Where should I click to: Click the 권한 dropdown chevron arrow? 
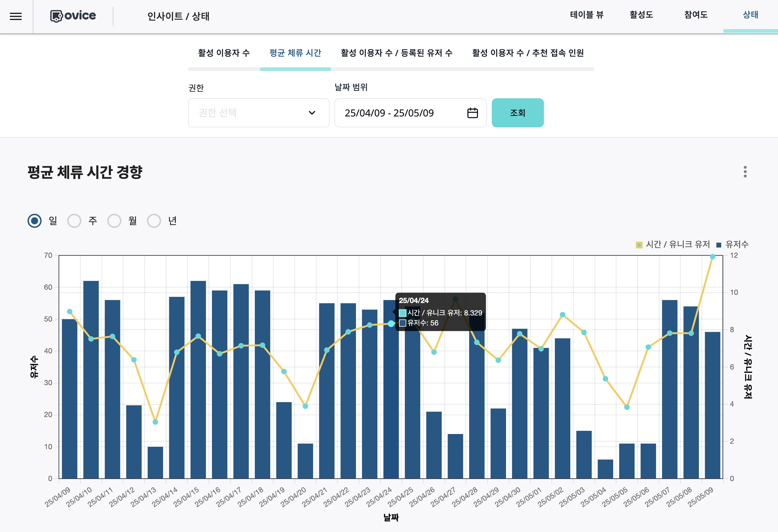point(312,113)
